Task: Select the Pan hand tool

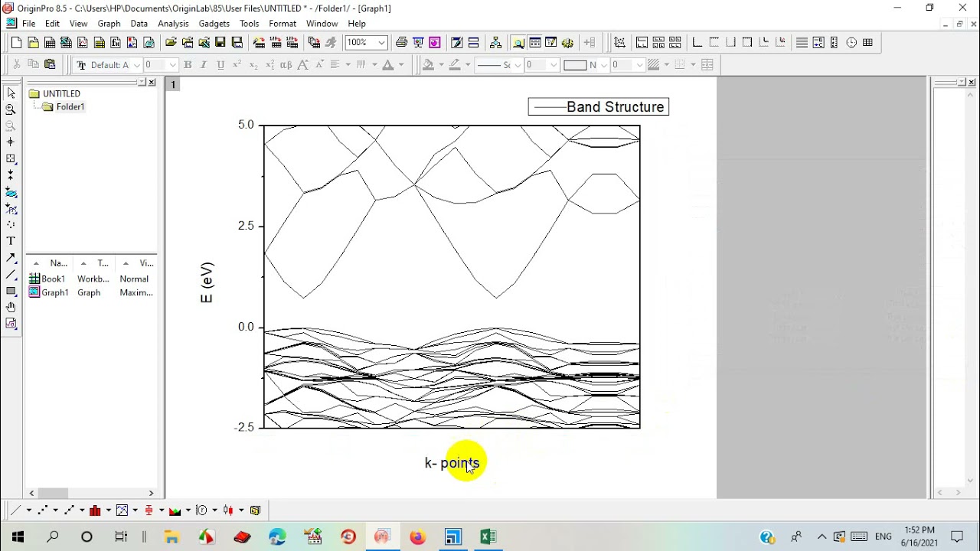Action: 11,307
